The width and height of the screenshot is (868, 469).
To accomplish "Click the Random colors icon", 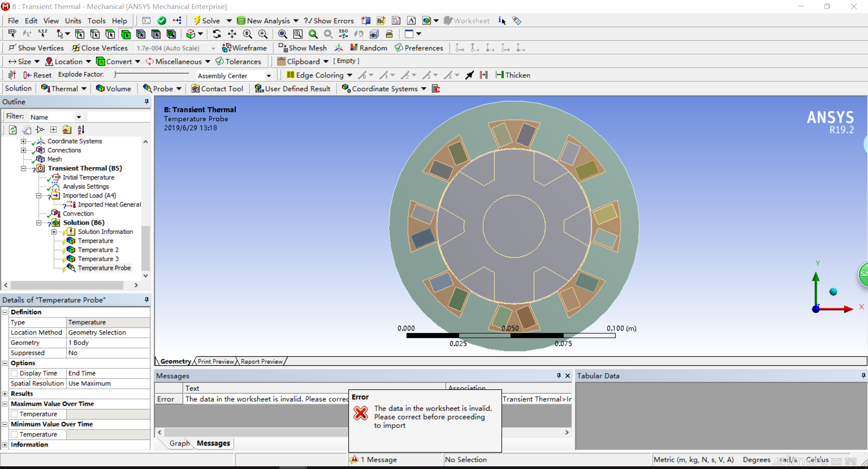I will pyautogui.click(x=354, y=48).
